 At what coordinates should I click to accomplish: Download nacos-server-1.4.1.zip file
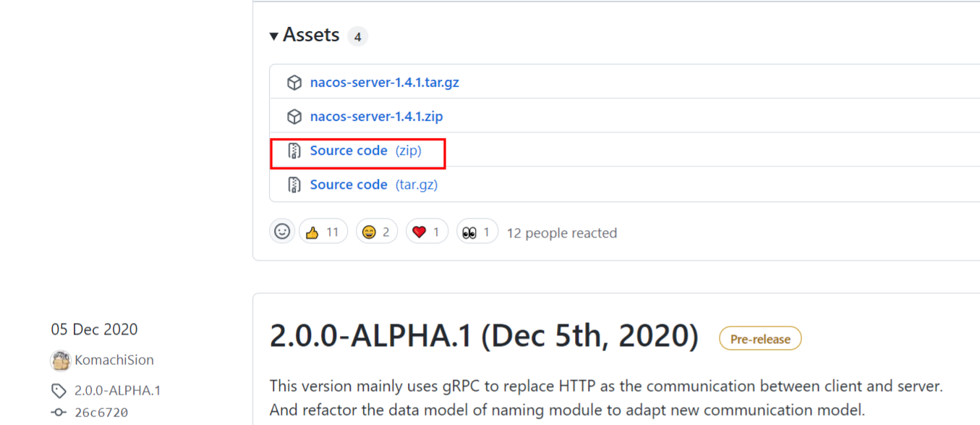(376, 117)
